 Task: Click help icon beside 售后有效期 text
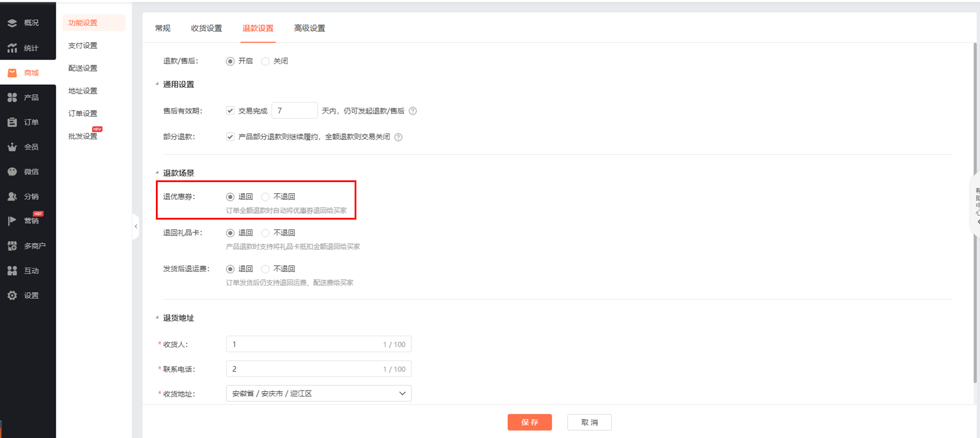coord(413,111)
